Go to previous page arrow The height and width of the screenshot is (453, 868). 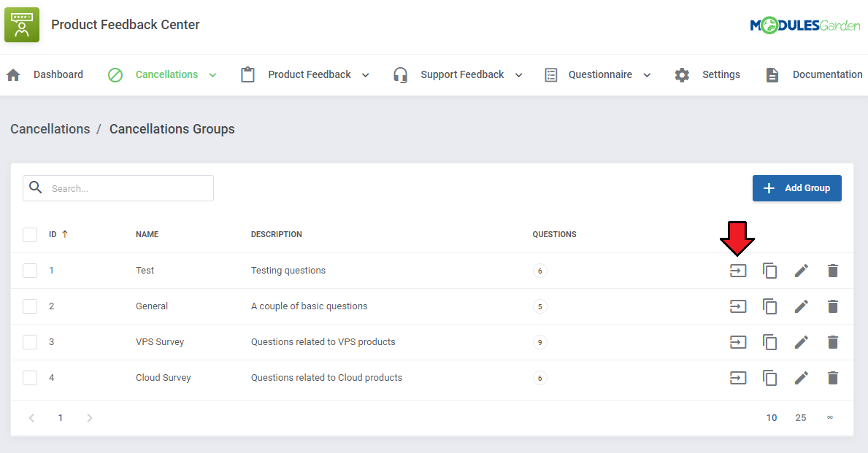[31, 417]
